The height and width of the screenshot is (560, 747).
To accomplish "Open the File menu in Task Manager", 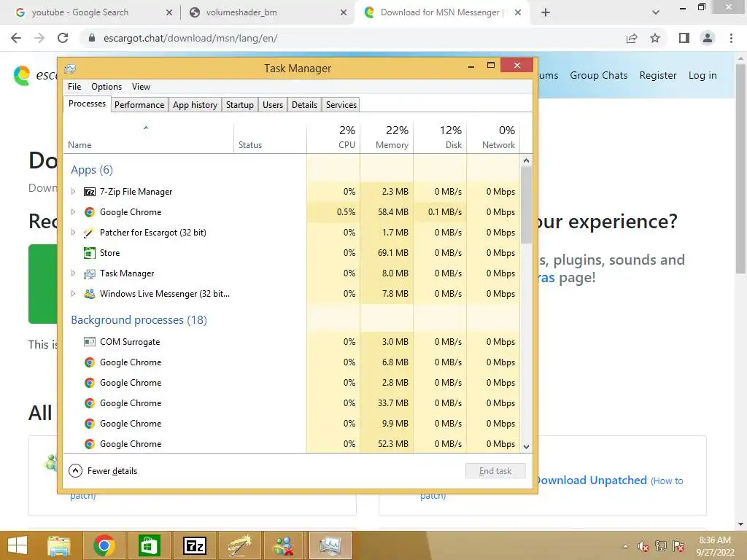I will (x=74, y=87).
